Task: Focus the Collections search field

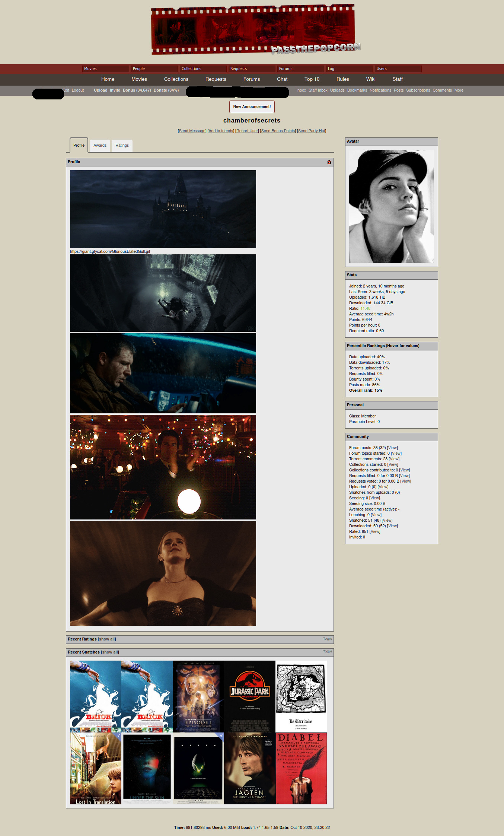Action: pos(203,69)
